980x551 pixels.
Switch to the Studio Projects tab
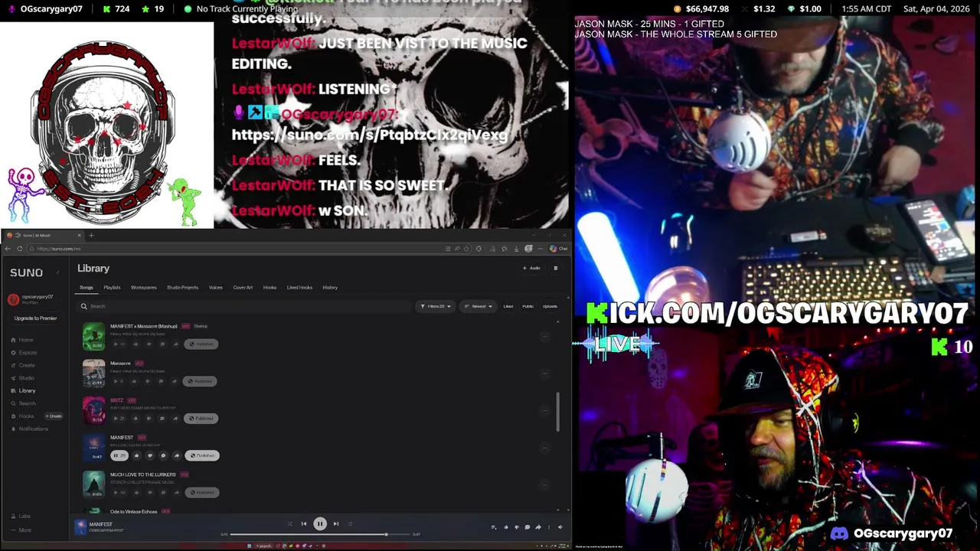tap(182, 288)
